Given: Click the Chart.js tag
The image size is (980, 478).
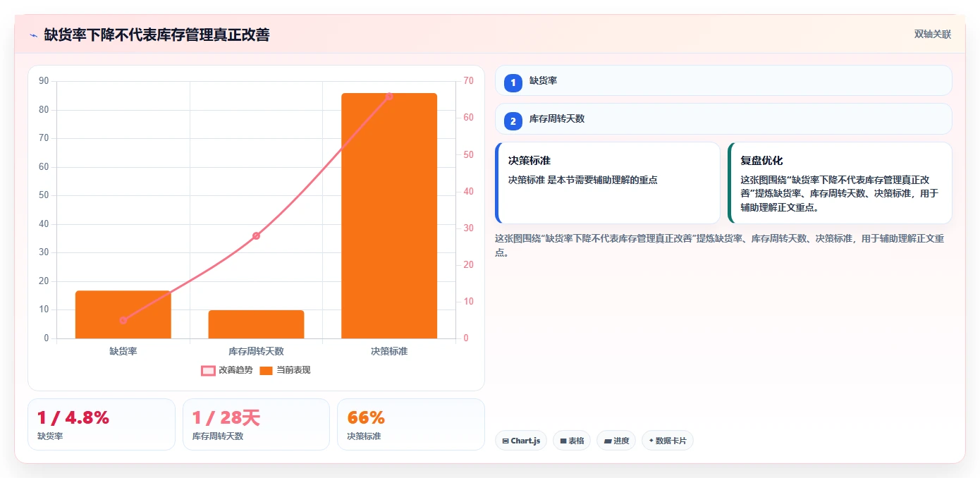Looking at the screenshot, I should [x=521, y=441].
